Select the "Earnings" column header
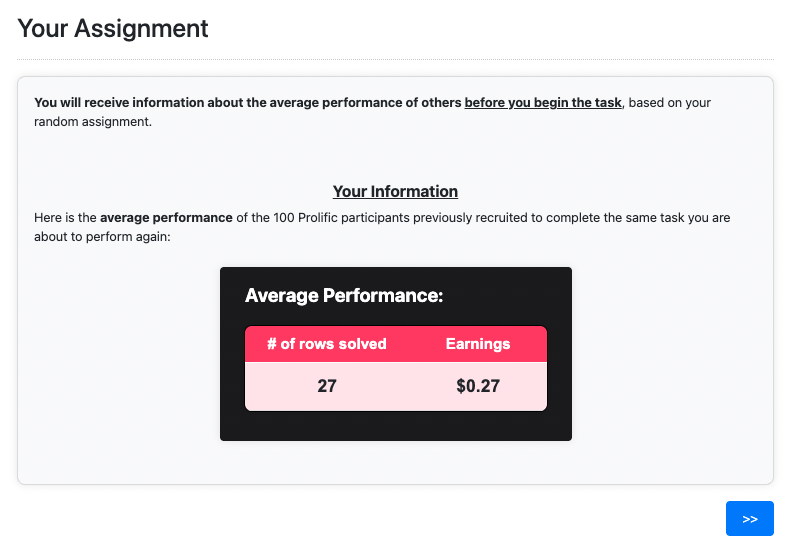This screenshot has height=551, width=789. pos(477,344)
